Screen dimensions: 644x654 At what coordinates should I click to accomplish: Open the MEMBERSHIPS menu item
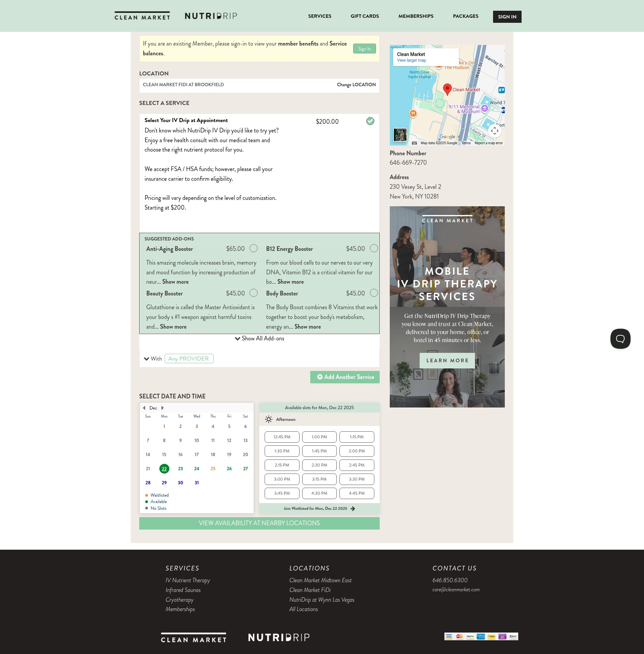click(x=416, y=16)
